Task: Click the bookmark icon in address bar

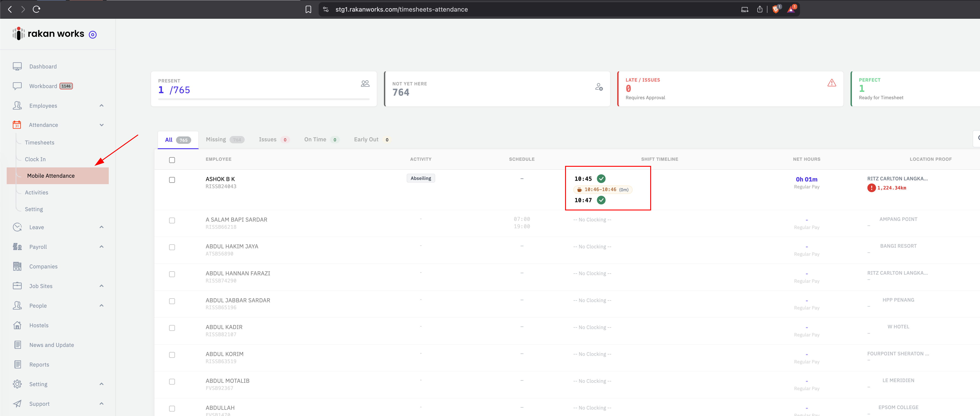Action: tap(308, 9)
